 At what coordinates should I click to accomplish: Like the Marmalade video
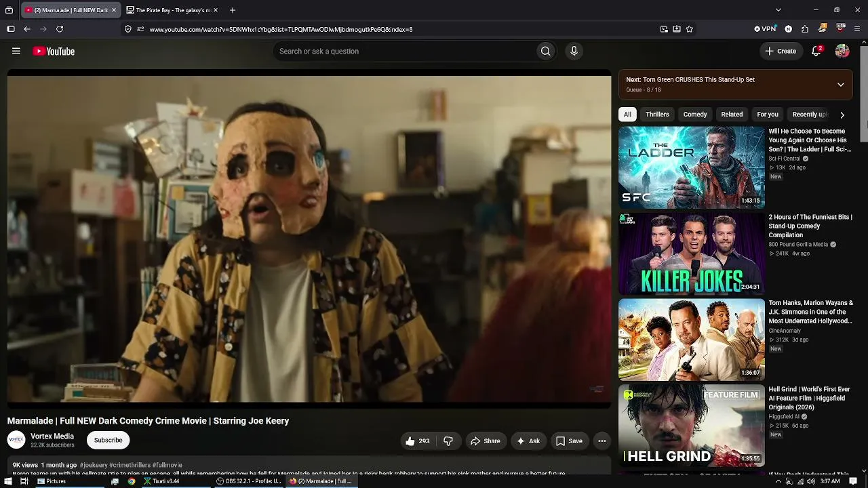pyautogui.click(x=418, y=441)
